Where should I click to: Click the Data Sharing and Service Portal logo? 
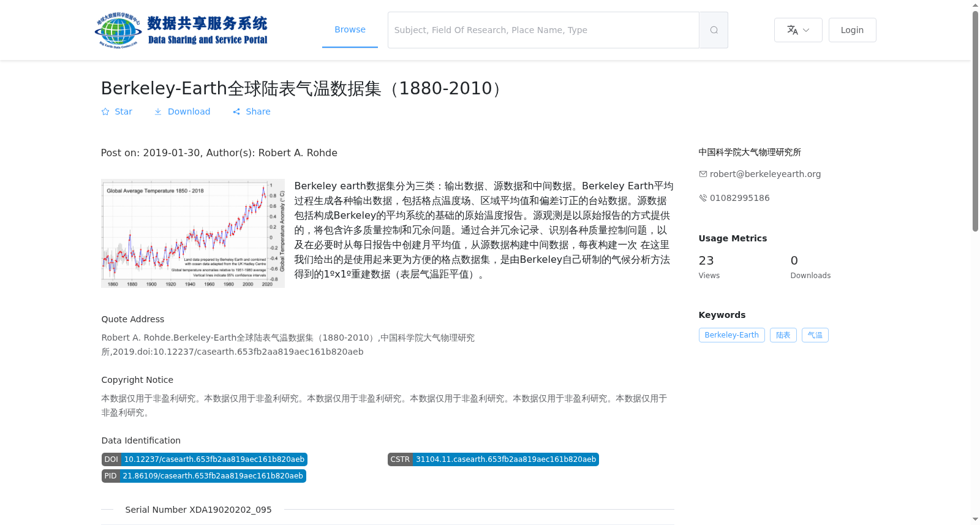(x=181, y=30)
